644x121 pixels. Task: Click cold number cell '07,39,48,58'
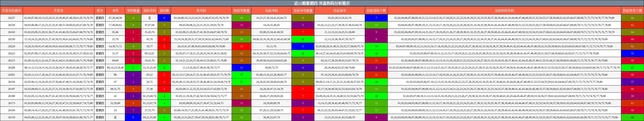coord(115,18)
